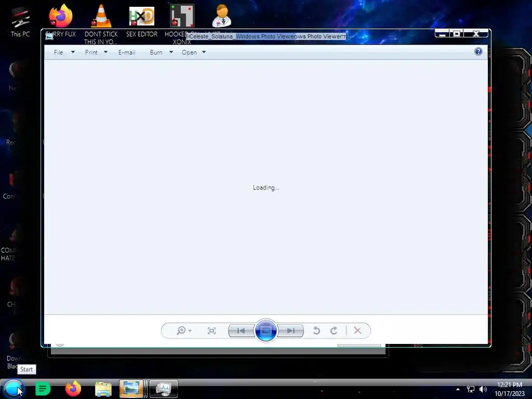
Task: Click the magnifier zoom control
Action: (181, 330)
